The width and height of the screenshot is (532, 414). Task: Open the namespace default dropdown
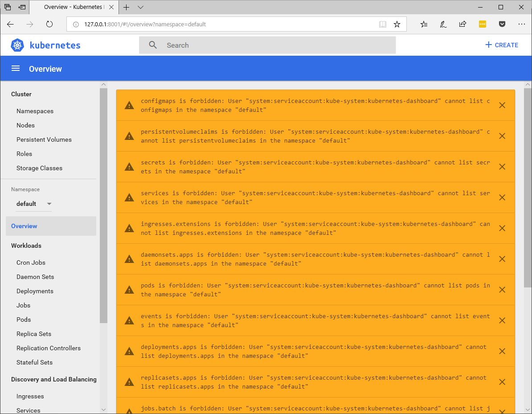tap(33, 204)
